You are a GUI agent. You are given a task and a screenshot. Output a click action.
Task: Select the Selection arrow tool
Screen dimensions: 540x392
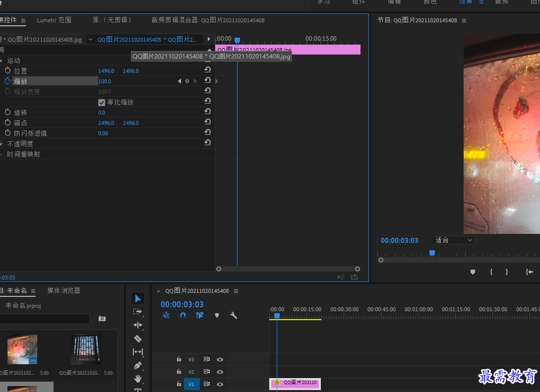[x=138, y=298]
